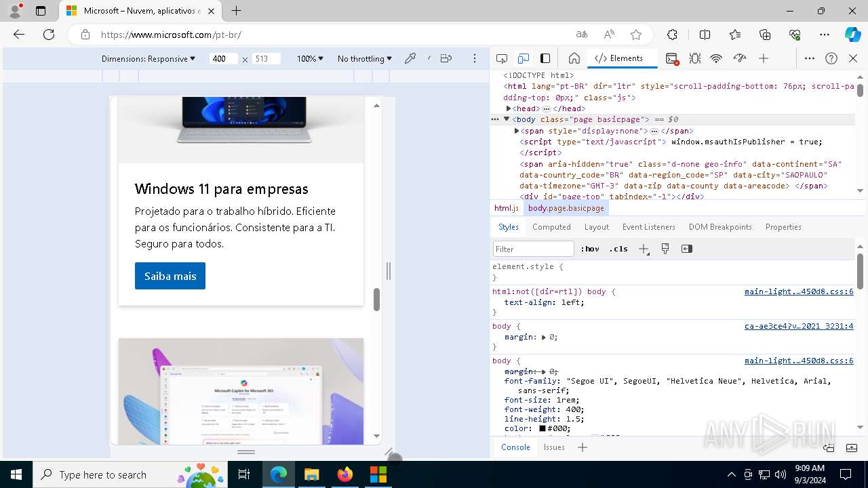The width and height of the screenshot is (868, 488).
Task: Click the emulated page vertical scrollbar thumb
Action: coord(376,300)
